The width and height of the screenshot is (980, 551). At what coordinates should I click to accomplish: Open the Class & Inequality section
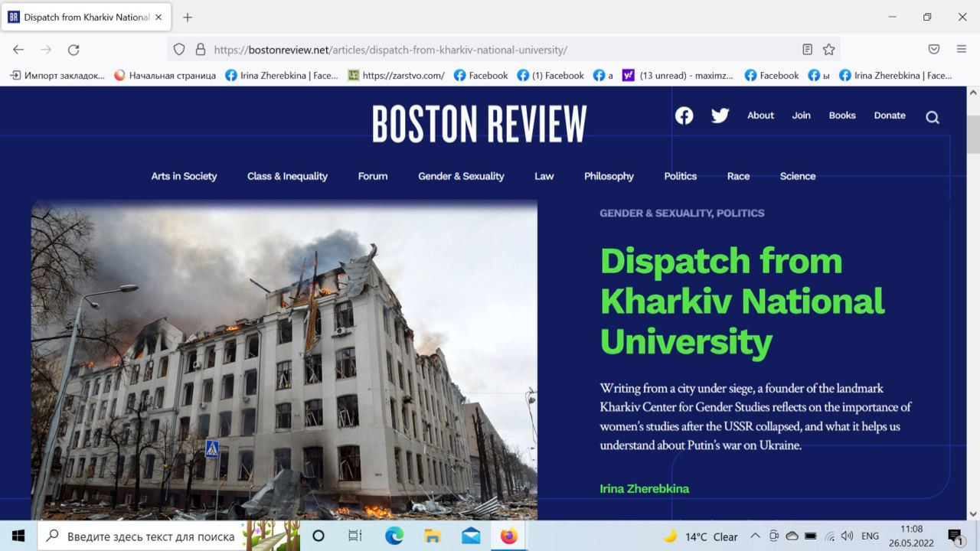tap(287, 176)
